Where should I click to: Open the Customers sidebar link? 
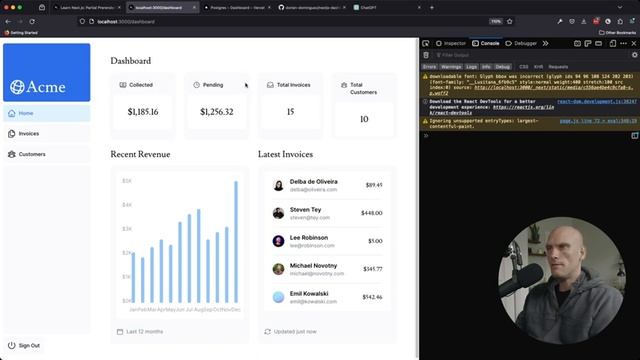47,154
